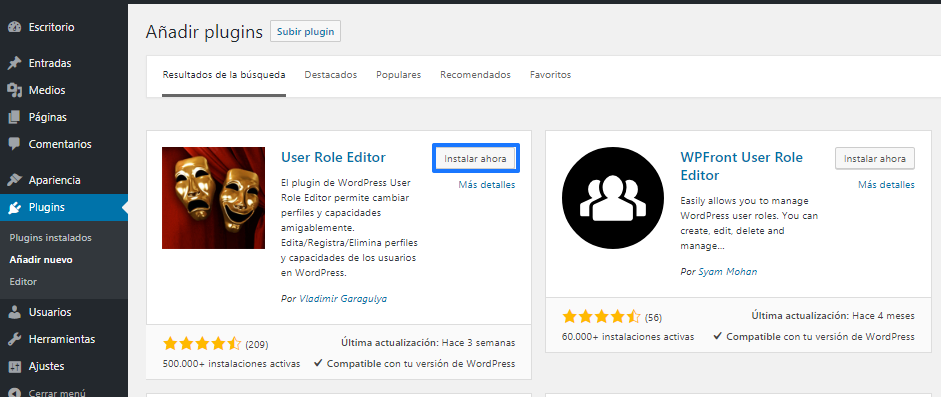The image size is (941, 397).
Task: Open User Role Editor masks thumbnail
Action: [x=213, y=198]
